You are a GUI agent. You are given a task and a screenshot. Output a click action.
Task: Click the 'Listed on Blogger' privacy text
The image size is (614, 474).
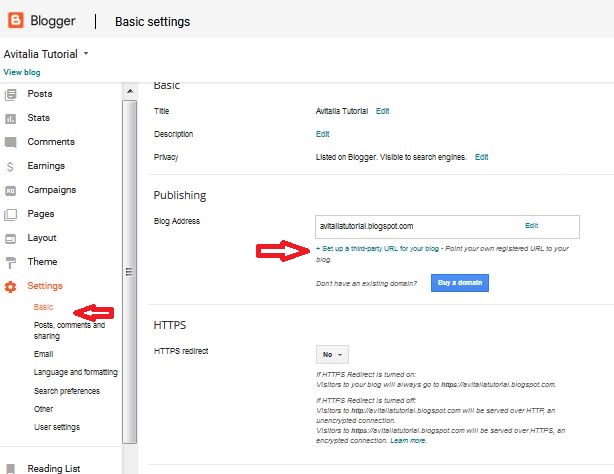click(x=391, y=157)
